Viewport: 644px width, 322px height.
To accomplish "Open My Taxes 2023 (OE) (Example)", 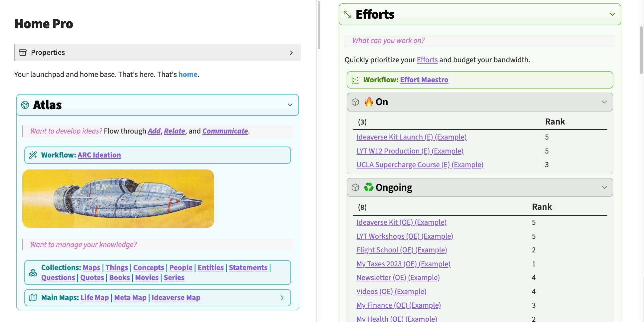I will (x=404, y=264).
